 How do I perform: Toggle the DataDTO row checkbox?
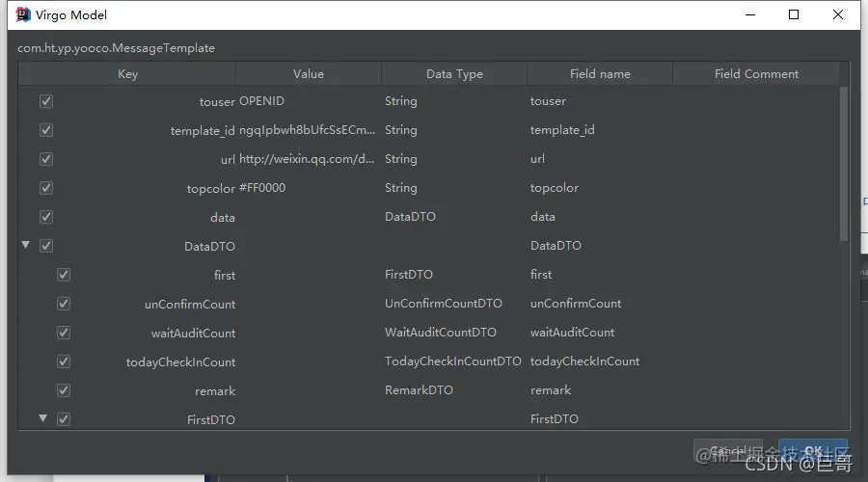(46, 246)
